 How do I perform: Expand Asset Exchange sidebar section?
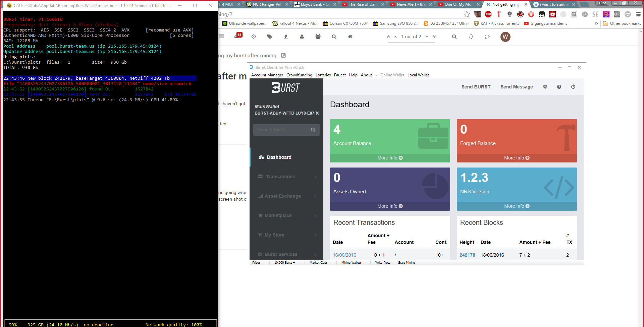coord(286,196)
